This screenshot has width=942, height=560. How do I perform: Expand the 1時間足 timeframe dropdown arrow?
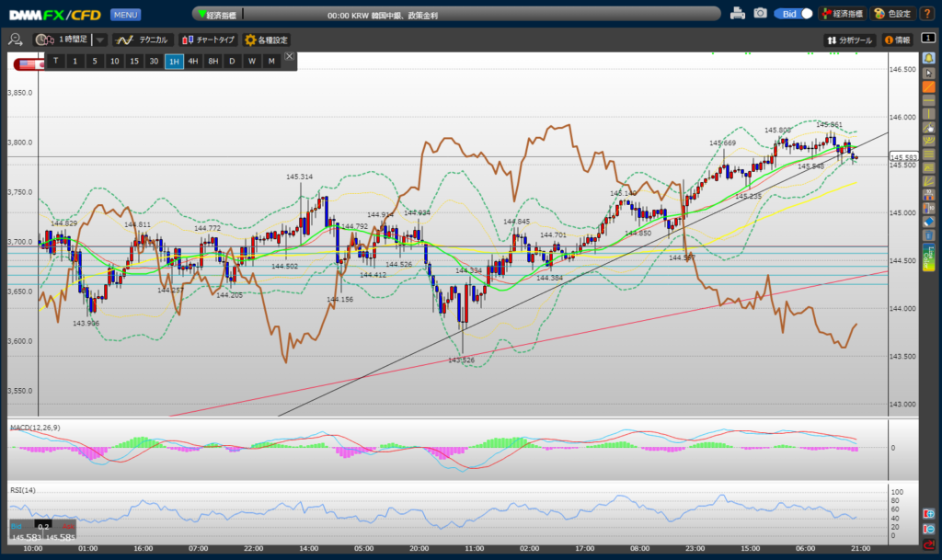pyautogui.click(x=100, y=40)
